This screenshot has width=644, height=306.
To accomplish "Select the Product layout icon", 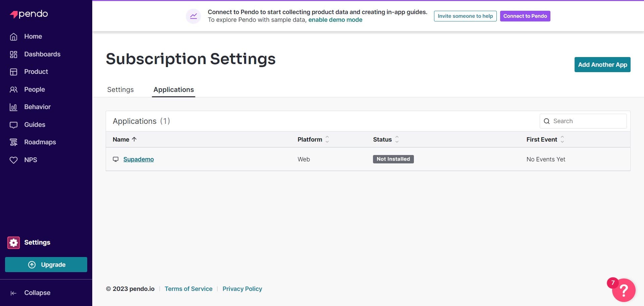I will [x=13, y=72].
